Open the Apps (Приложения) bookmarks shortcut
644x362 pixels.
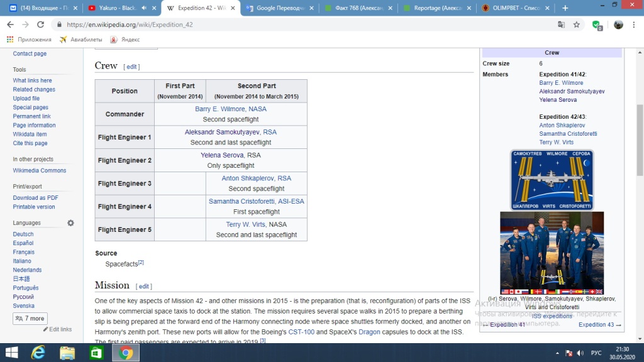tap(29, 40)
